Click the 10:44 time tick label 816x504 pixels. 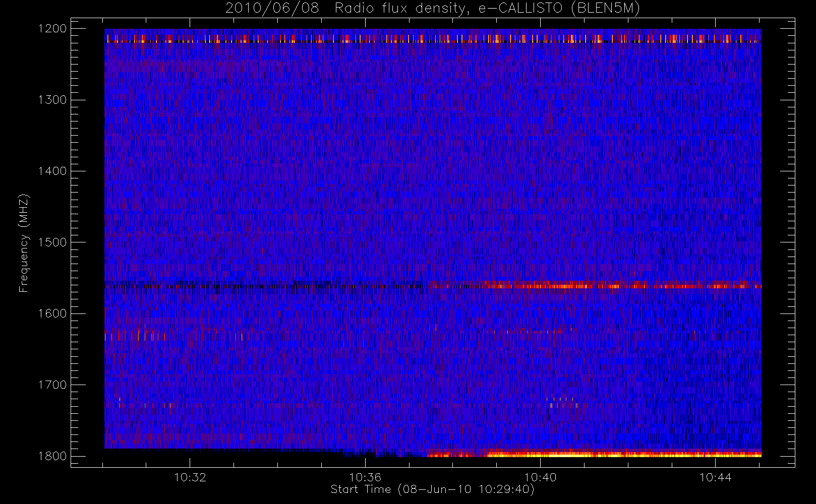point(715,477)
